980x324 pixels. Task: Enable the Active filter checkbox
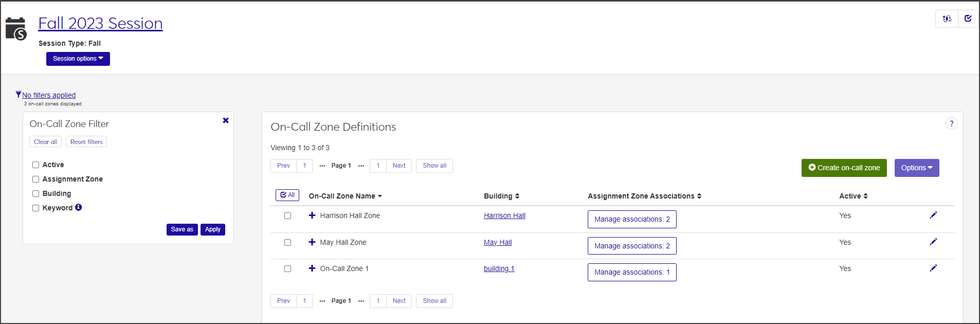point(36,165)
